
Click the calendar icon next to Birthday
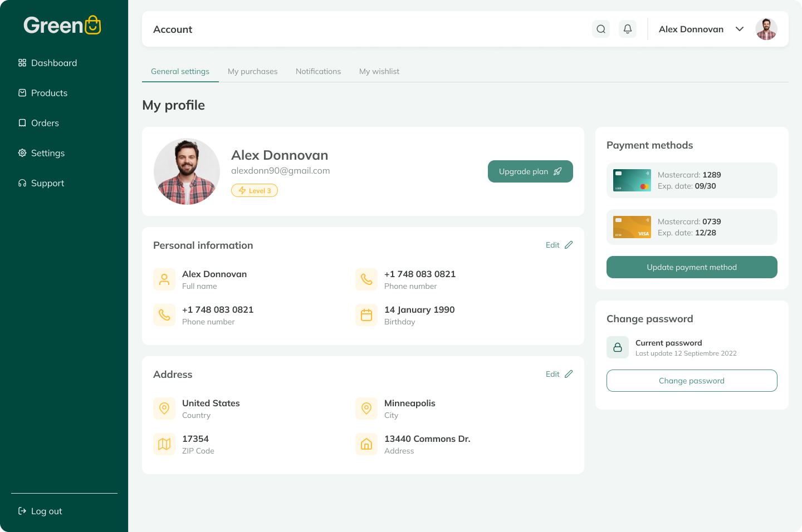click(366, 315)
